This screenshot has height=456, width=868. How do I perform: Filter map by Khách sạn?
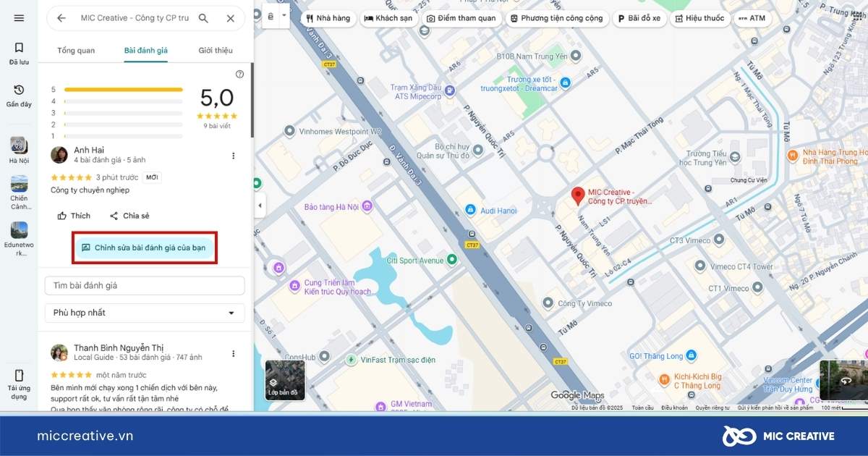390,18
